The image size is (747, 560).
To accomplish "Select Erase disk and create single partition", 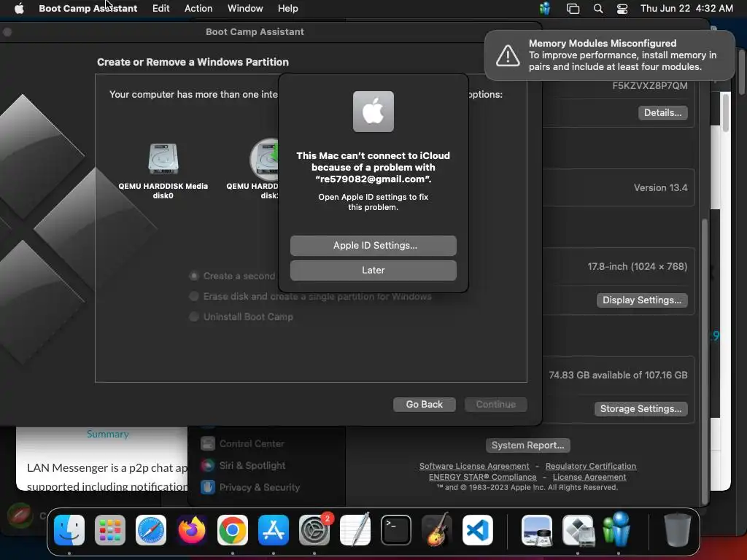I will [194, 296].
